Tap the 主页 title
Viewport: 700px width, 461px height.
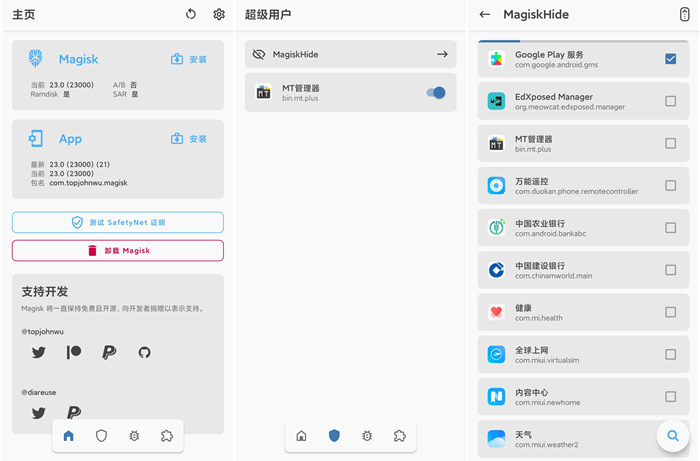click(24, 14)
